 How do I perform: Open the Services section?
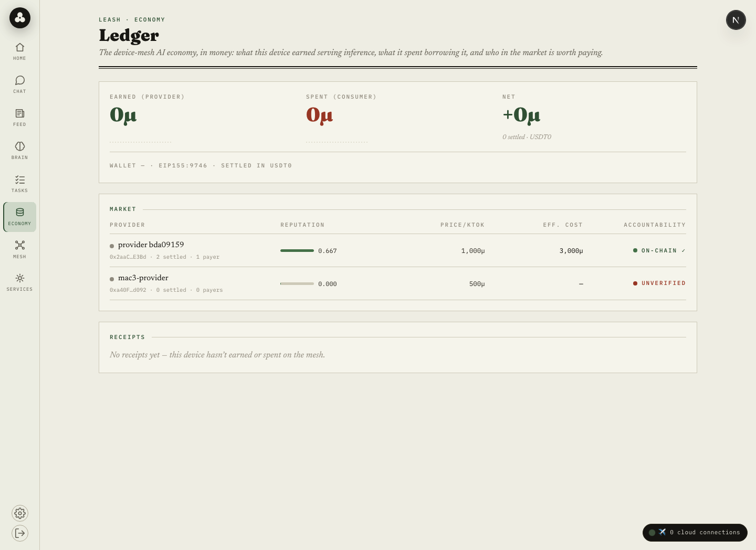(x=19, y=282)
